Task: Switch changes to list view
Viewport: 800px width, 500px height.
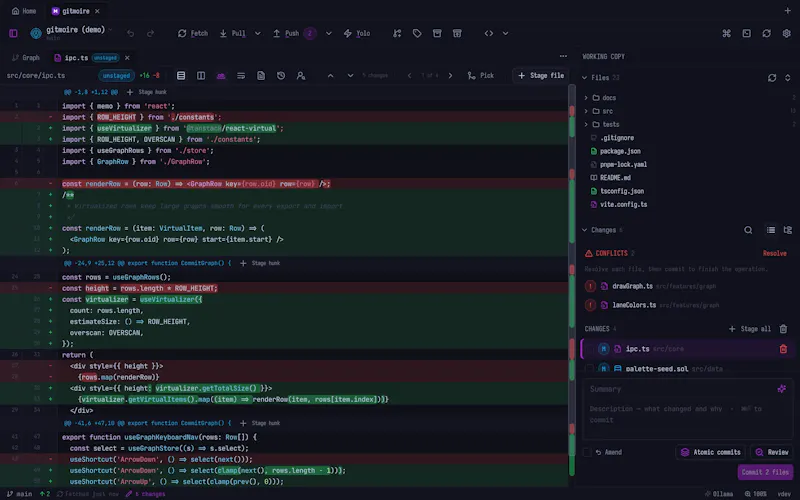Action: click(771, 230)
